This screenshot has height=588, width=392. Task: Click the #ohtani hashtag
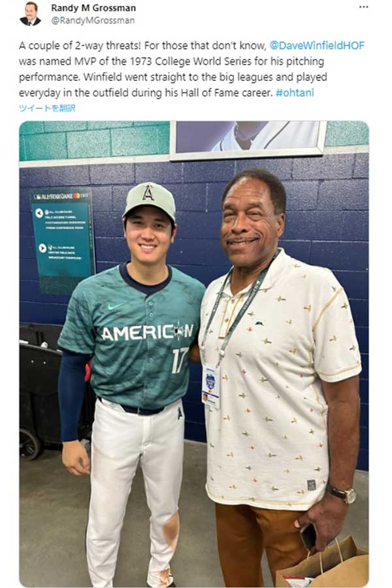point(295,93)
